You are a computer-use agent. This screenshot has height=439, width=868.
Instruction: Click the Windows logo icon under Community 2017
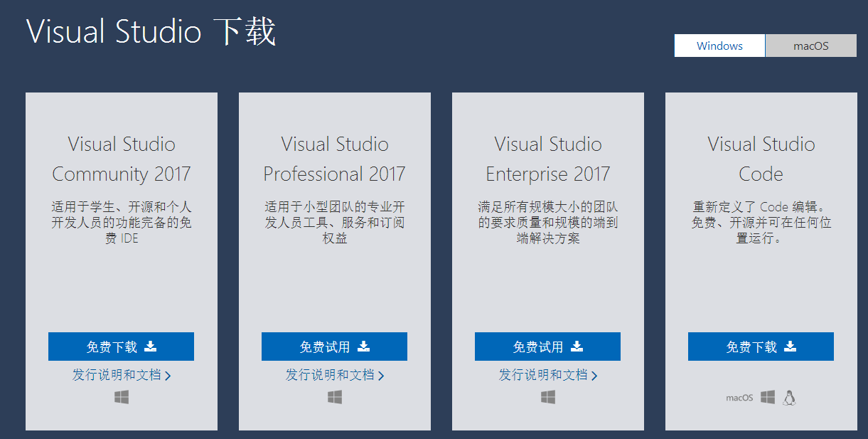coord(122,397)
